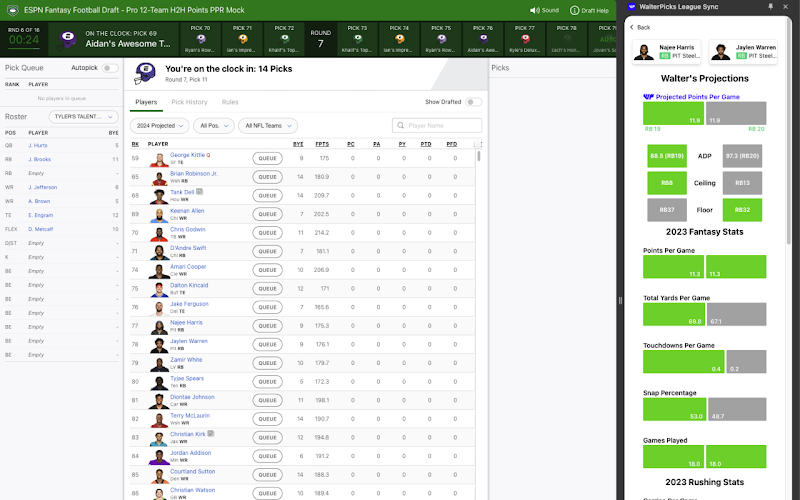Screen dimensions: 800x500
Task: Open the Tyler's Talent roster dropdown
Action: [84, 117]
